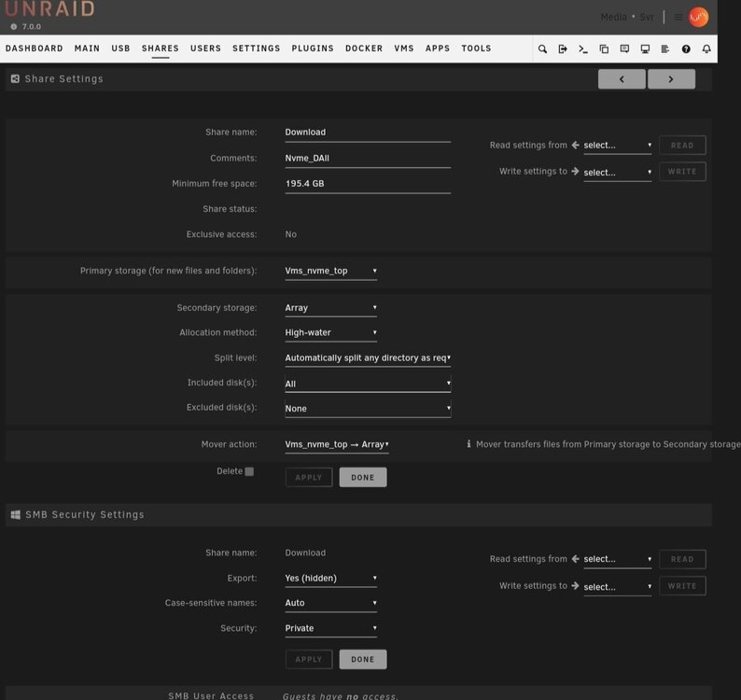The image size is (741, 700).
Task: Click the logout icon
Action: click(x=563, y=49)
